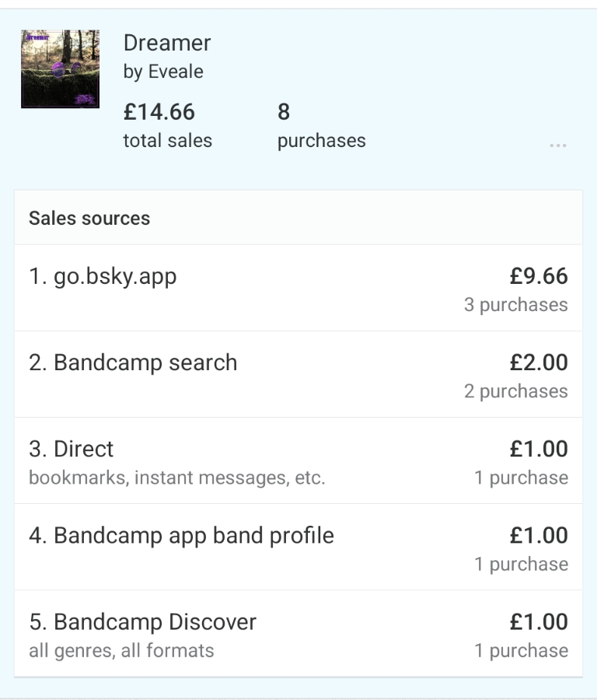Viewport: 597px width, 700px height.
Task: Click £1.00 for Bandcamp app band profile
Action: 539,535
